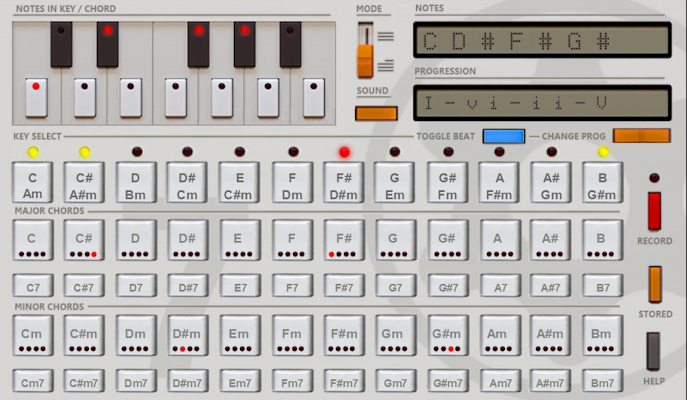Play the Am minor chord pad
Image resolution: width=687 pixels, height=400 pixels.
point(500,335)
